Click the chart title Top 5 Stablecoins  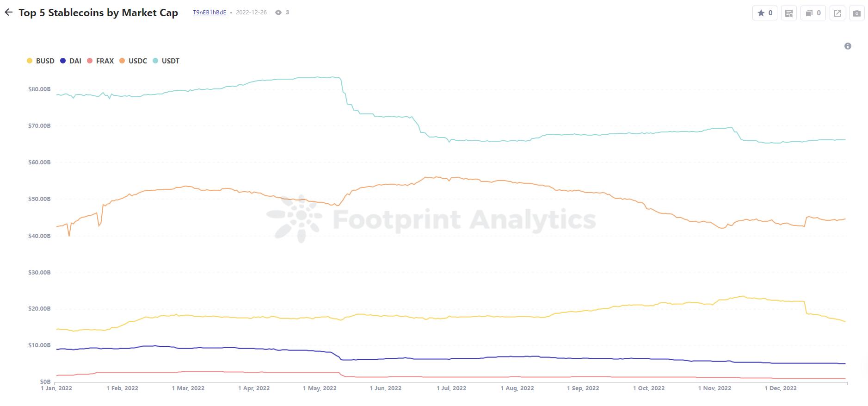(98, 12)
